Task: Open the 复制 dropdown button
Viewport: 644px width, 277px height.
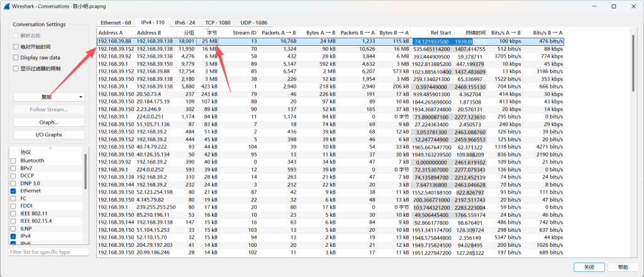Action: pyautogui.click(x=49, y=97)
